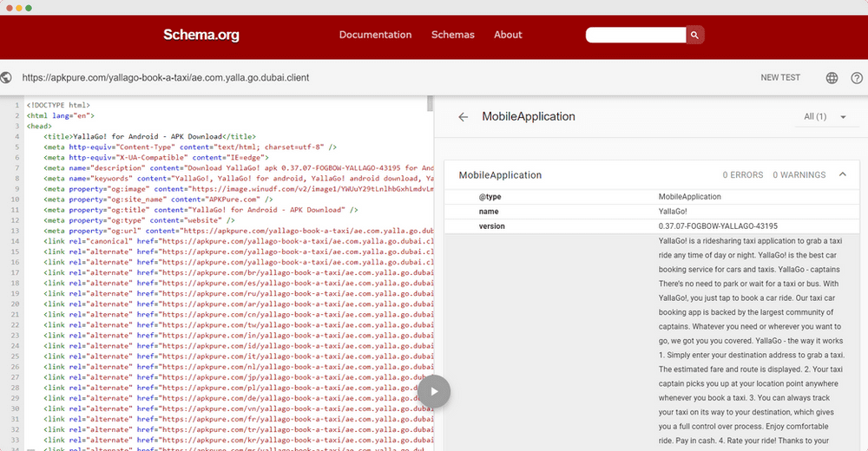Click the title tag line in code
The width and height of the screenshot is (868, 451).
(x=150, y=137)
